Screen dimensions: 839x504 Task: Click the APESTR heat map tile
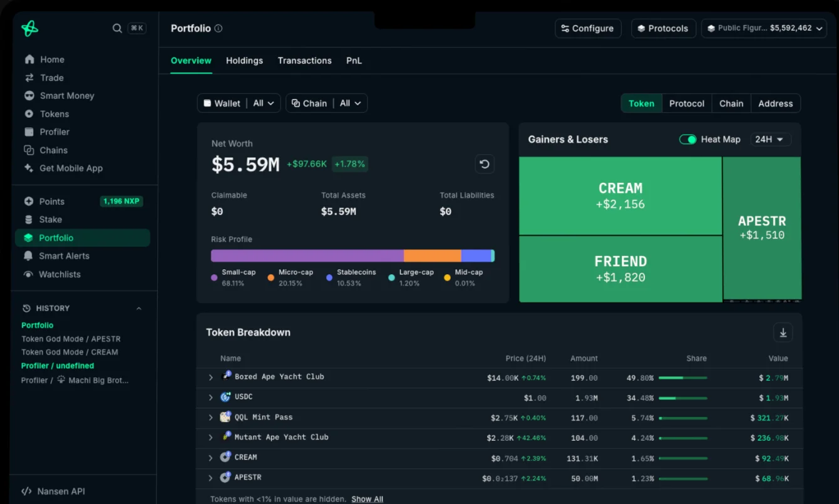pos(762,228)
